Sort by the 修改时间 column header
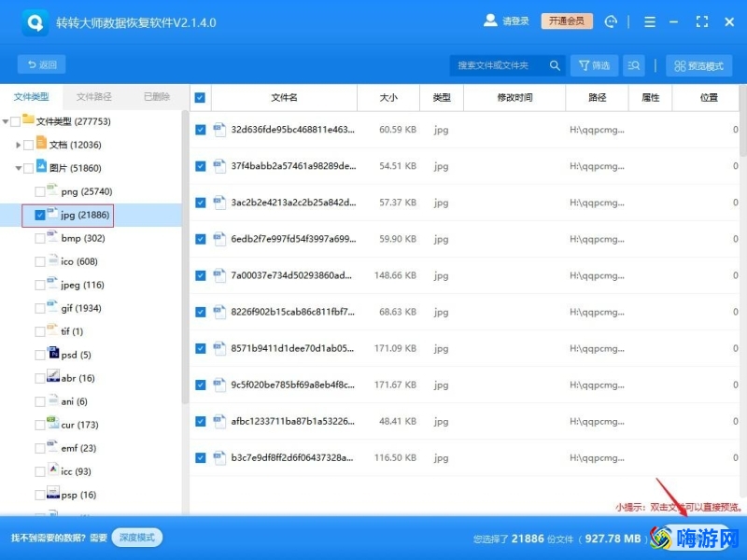 514,98
